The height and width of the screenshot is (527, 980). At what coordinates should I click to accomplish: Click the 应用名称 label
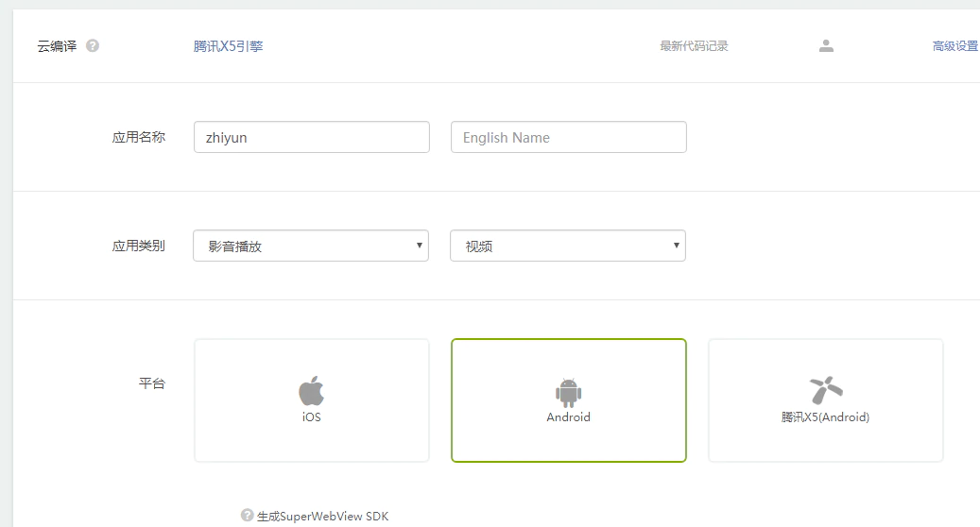click(x=139, y=137)
